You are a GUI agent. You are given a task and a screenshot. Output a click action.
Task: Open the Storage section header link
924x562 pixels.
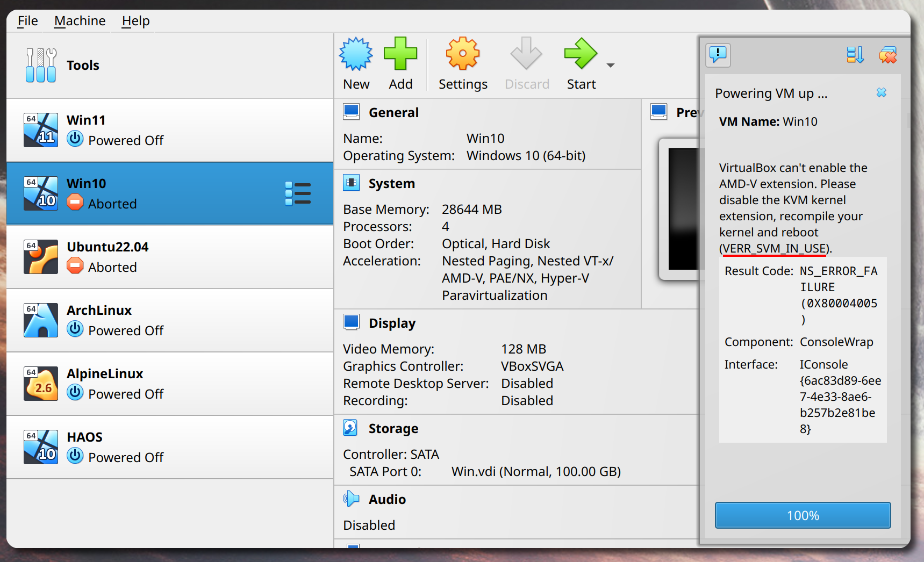click(393, 429)
